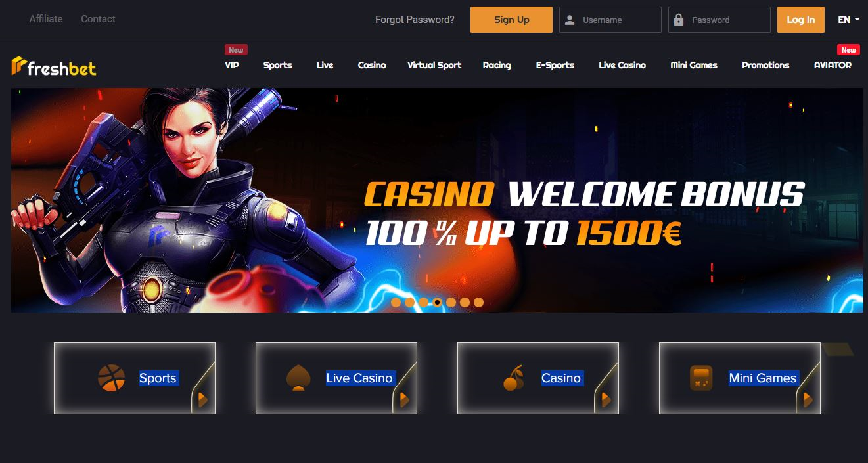Click the game console icon in Mini Games tile
868x463 pixels.
tap(701, 378)
